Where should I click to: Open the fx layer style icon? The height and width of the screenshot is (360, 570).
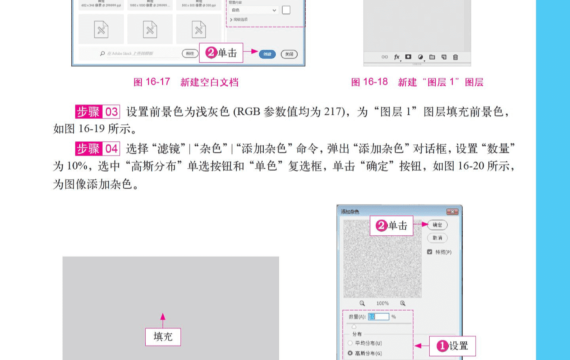[397, 57]
